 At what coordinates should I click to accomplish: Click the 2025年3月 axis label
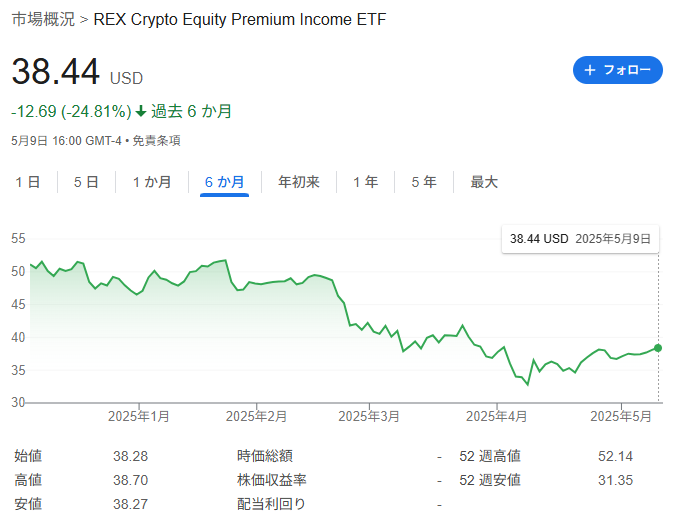click(x=369, y=416)
